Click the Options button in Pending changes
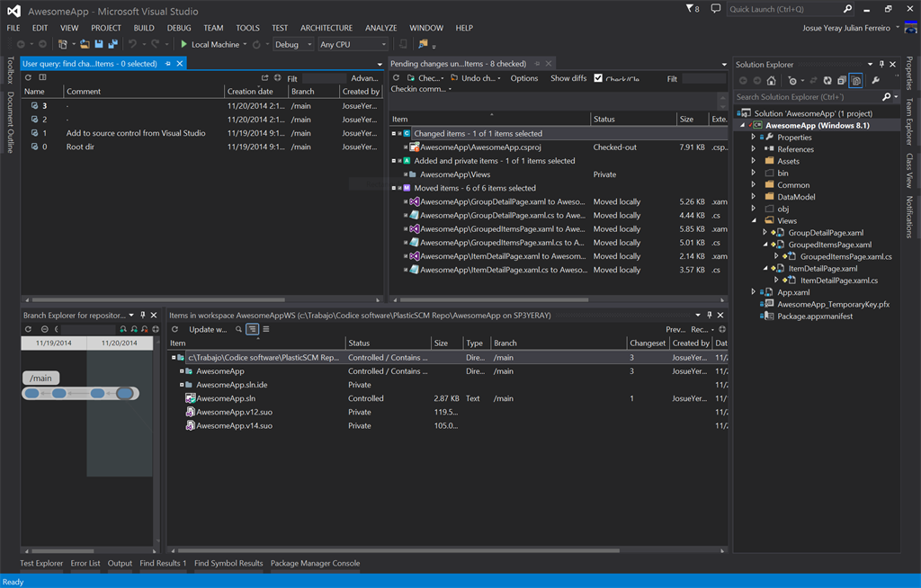Viewport: 921px width, 588px height. pyautogui.click(x=523, y=77)
